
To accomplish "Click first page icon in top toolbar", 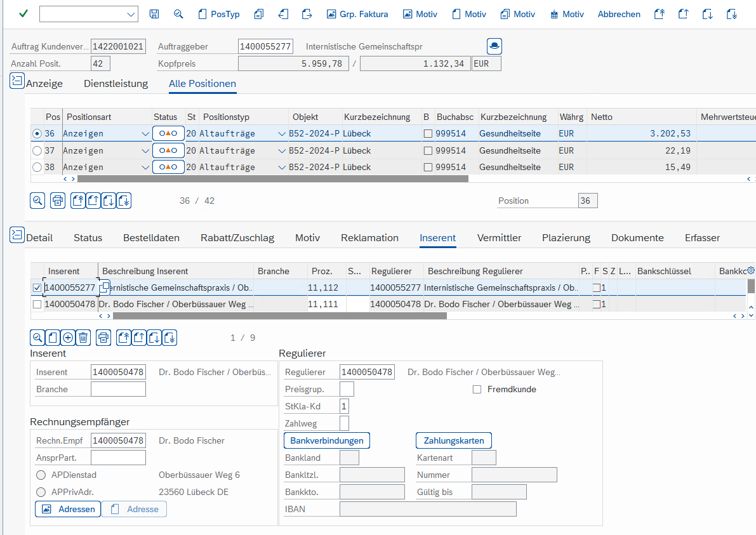I will [x=659, y=14].
